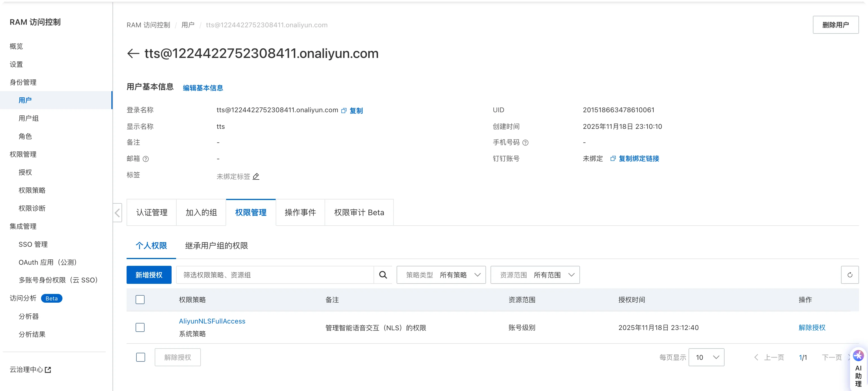The image size is (868, 391).
Task: Toggle the select-all checkbox in table header
Action: [x=140, y=300]
